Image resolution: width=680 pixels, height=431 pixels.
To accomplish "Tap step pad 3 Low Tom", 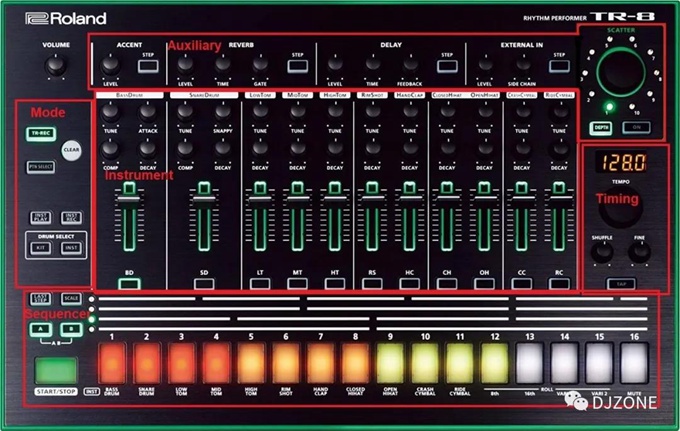I will [x=181, y=363].
